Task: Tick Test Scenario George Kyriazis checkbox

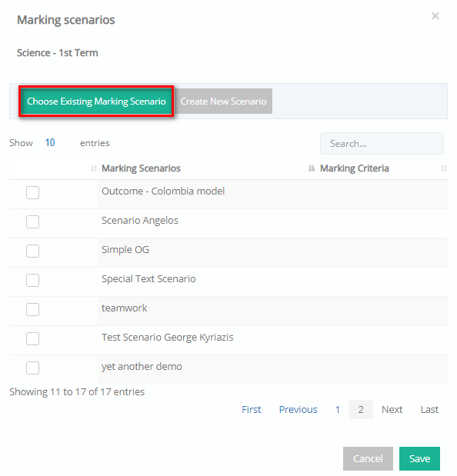Action: tap(32, 338)
